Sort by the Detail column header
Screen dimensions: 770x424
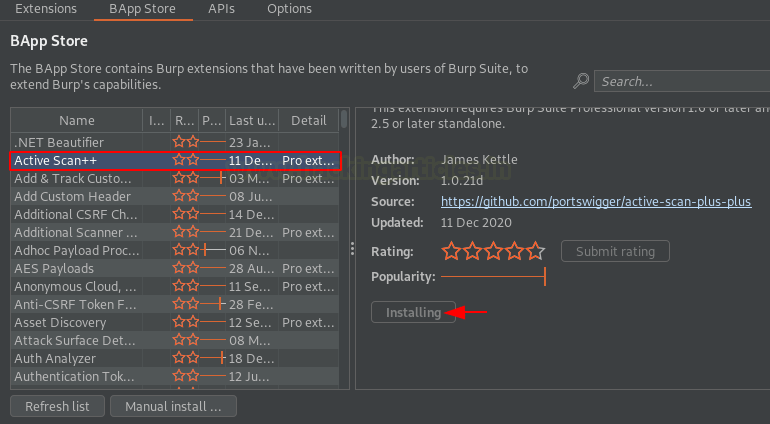309,121
